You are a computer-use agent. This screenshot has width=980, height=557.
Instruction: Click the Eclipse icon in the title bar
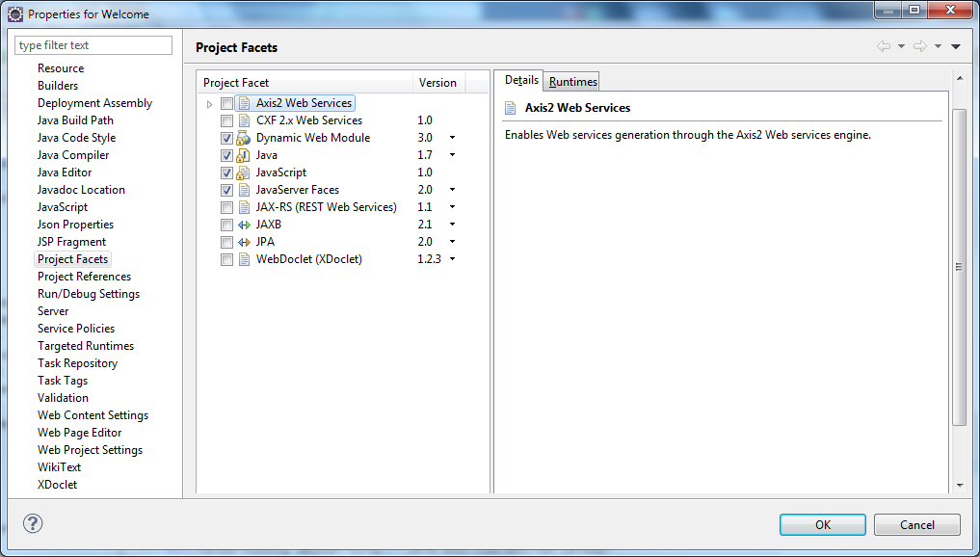pyautogui.click(x=15, y=13)
